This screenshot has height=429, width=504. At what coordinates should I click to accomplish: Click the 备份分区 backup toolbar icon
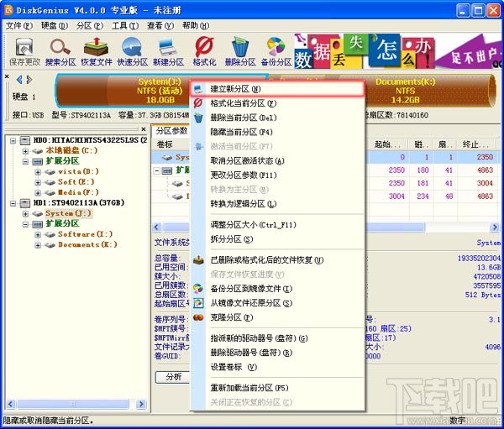coord(276,51)
